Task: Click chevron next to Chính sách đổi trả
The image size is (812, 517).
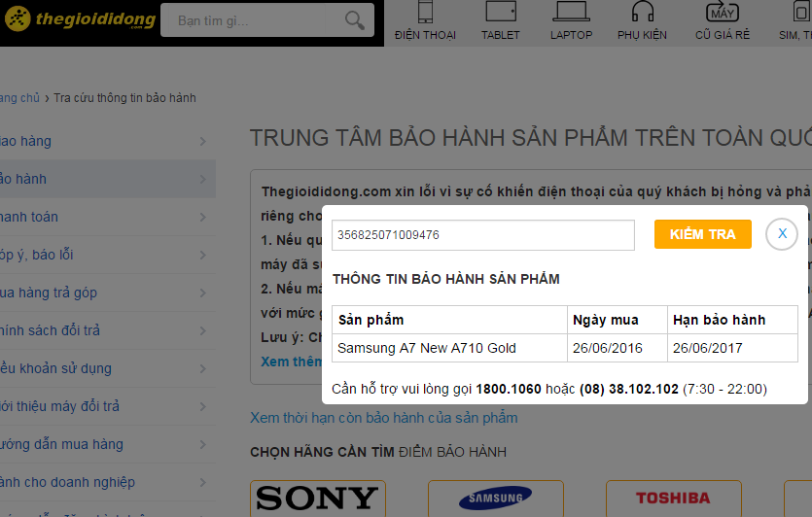Action: [x=203, y=330]
